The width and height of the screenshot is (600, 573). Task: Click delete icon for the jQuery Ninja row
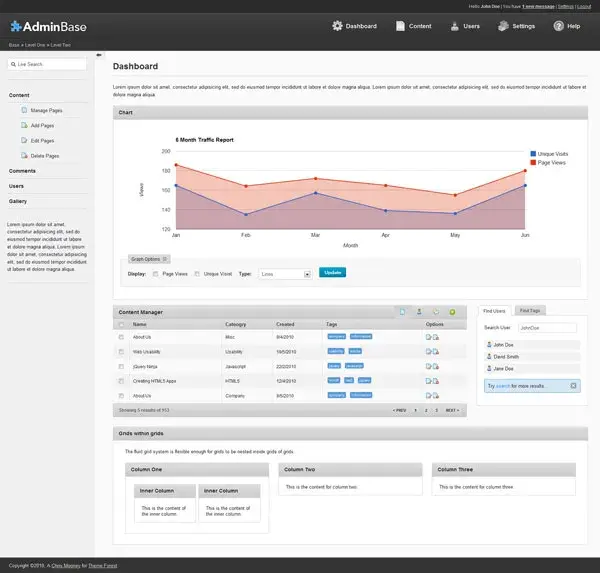436,366
